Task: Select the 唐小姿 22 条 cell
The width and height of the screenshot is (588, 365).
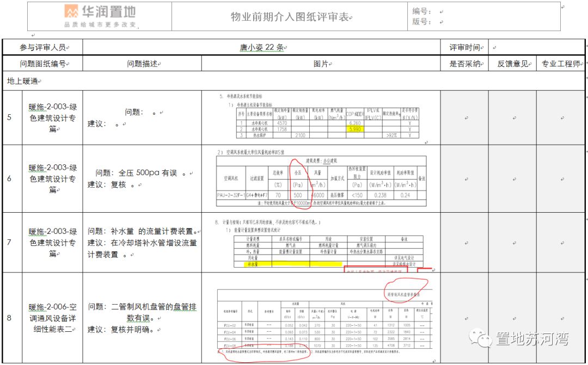Action: click(261, 47)
